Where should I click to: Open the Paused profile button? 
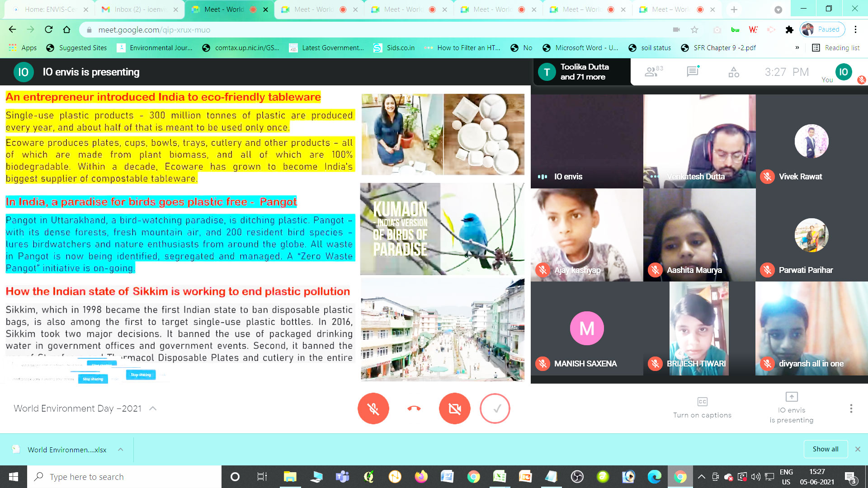tap(823, 29)
